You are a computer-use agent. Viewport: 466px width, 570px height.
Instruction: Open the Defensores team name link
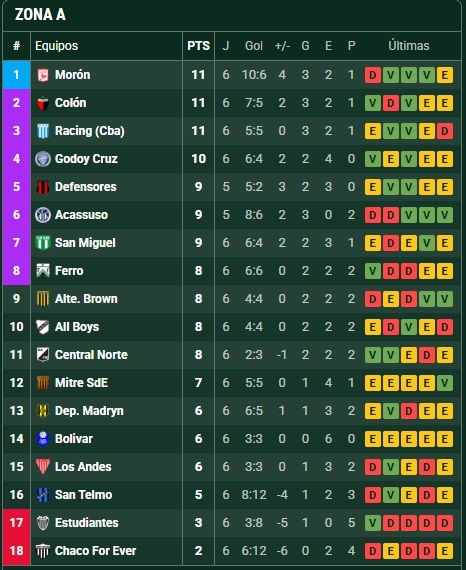pyautogui.click(x=85, y=187)
